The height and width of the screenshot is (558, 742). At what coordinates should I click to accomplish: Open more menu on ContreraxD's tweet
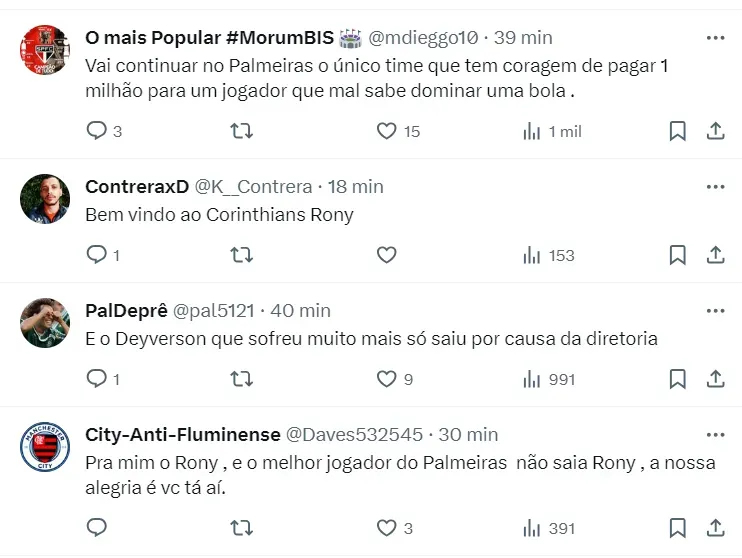pos(715,187)
